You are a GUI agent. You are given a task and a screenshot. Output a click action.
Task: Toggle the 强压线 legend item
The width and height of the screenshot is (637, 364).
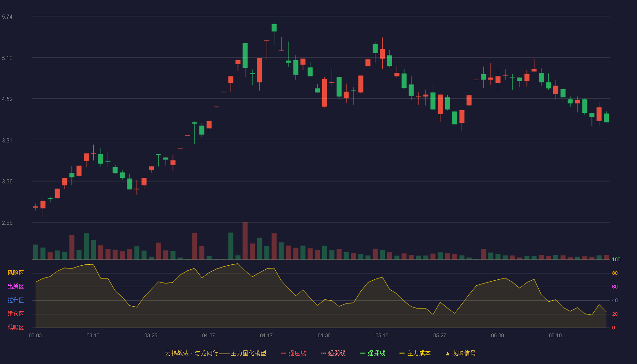tap(293, 353)
